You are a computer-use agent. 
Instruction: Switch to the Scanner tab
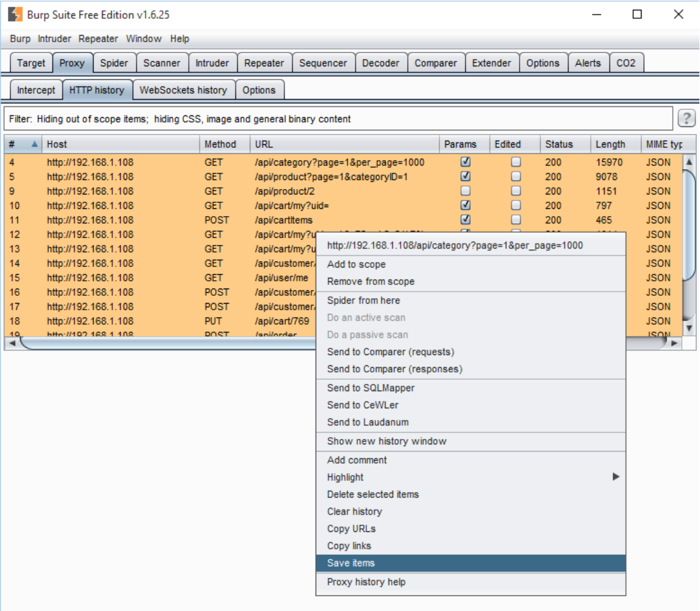pos(162,63)
